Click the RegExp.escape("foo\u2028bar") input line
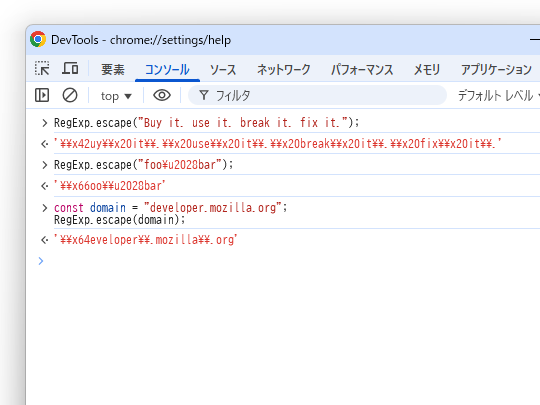The width and height of the screenshot is (540, 405). (143, 165)
